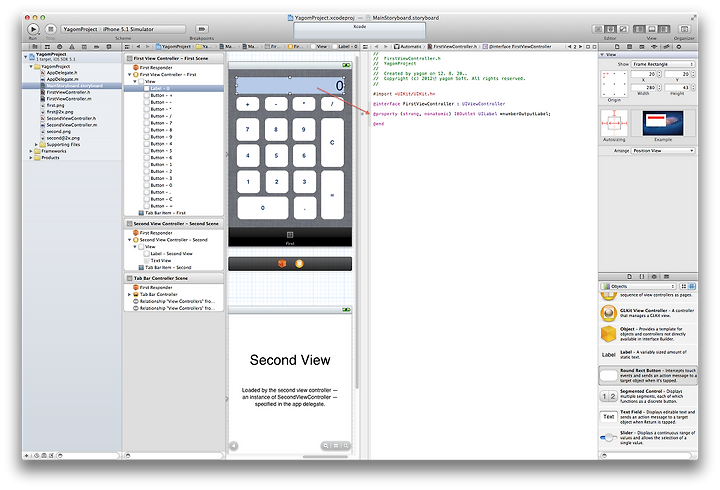This screenshot has height=490, width=720.
Task: Open the Log navigator tab icon
Action: (109, 46)
